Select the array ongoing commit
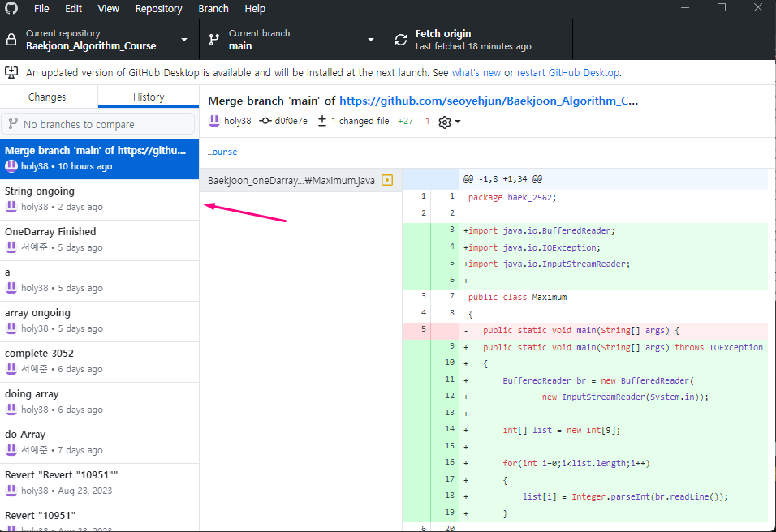The image size is (776, 532). click(x=100, y=321)
